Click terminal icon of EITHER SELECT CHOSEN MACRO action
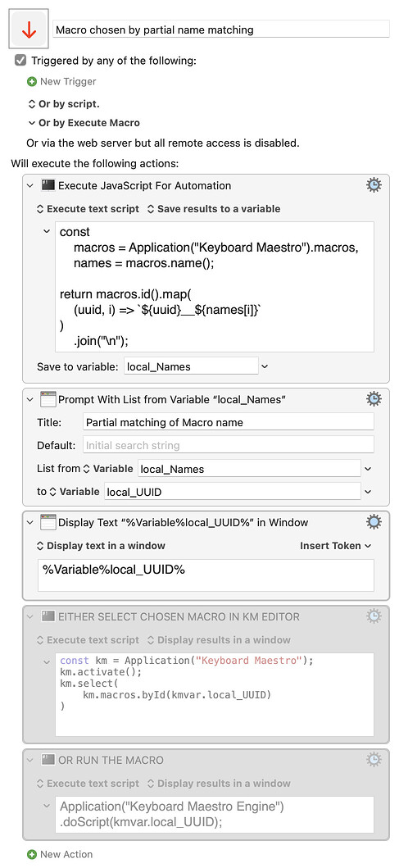Screen dimensions: 399x868 (48, 616)
